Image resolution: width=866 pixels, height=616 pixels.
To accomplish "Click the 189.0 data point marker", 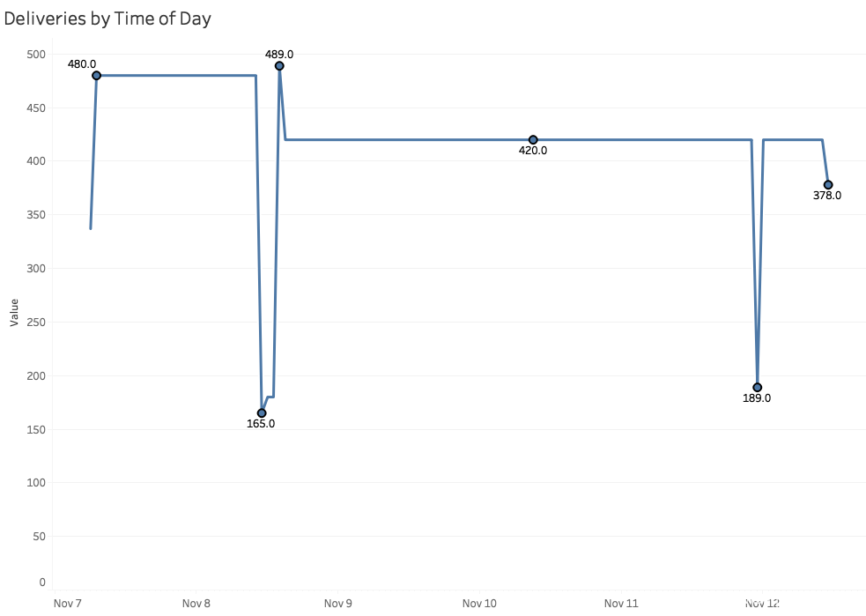I will click(x=757, y=388).
